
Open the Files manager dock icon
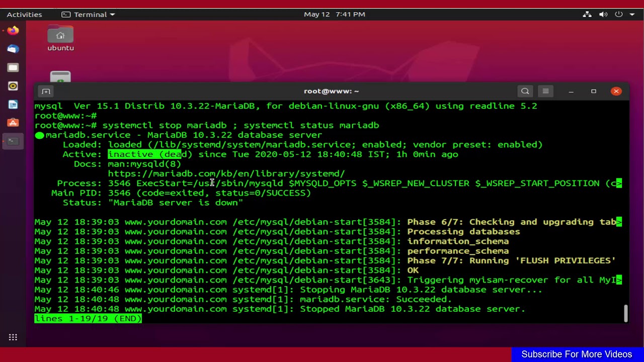point(13,68)
